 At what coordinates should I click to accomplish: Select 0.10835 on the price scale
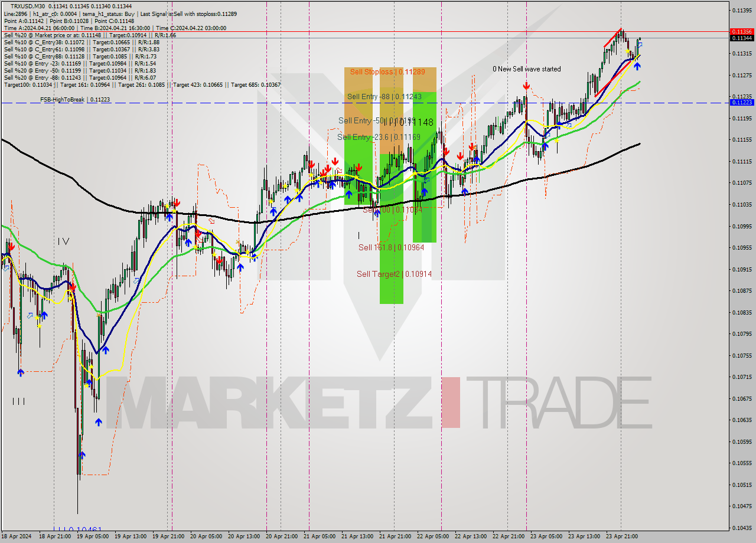(x=741, y=312)
